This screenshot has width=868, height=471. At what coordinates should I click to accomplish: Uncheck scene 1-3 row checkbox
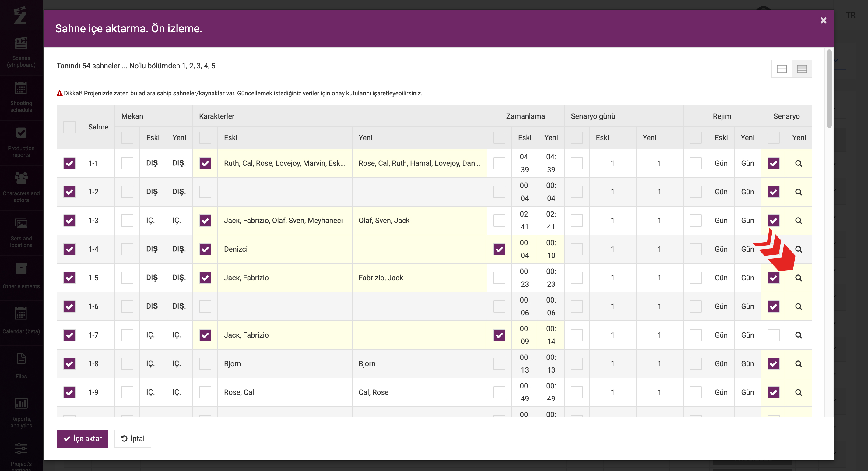(69, 221)
